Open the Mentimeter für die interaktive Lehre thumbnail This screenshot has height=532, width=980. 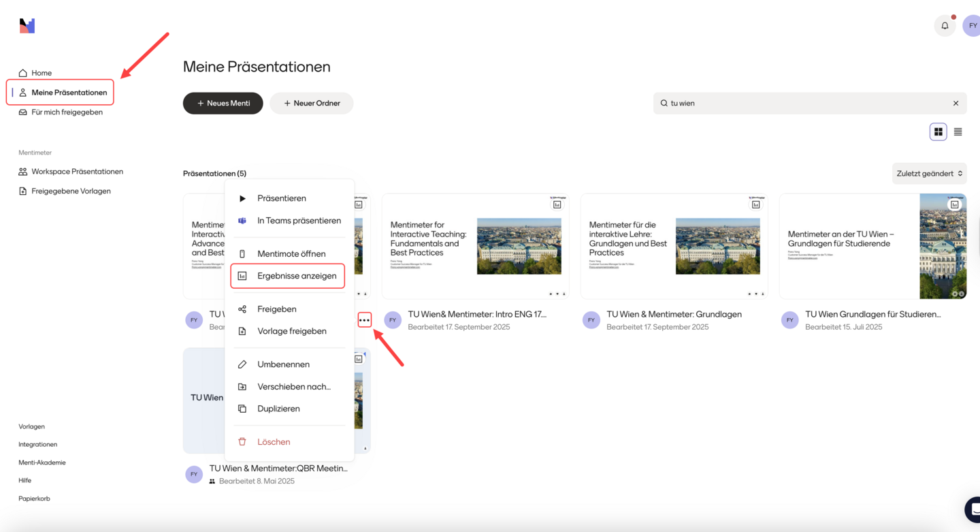coord(674,246)
